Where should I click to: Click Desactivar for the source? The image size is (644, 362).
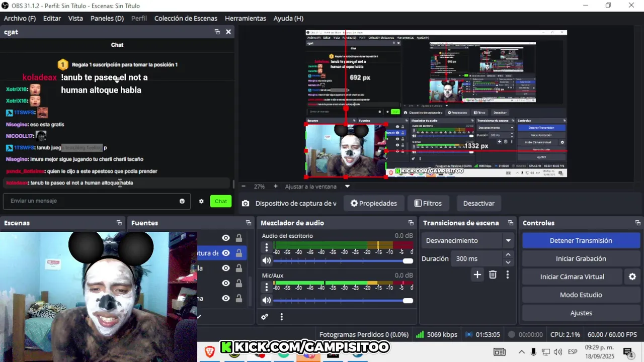(479, 203)
